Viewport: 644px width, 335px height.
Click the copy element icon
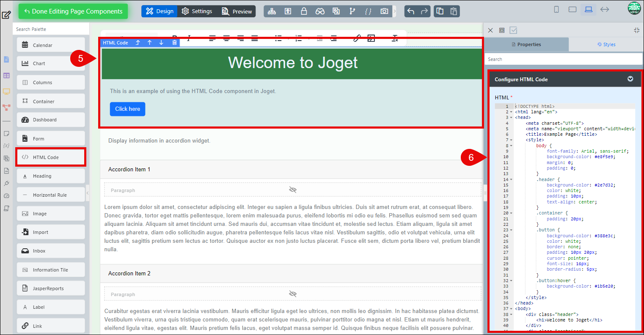tap(440, 11)
